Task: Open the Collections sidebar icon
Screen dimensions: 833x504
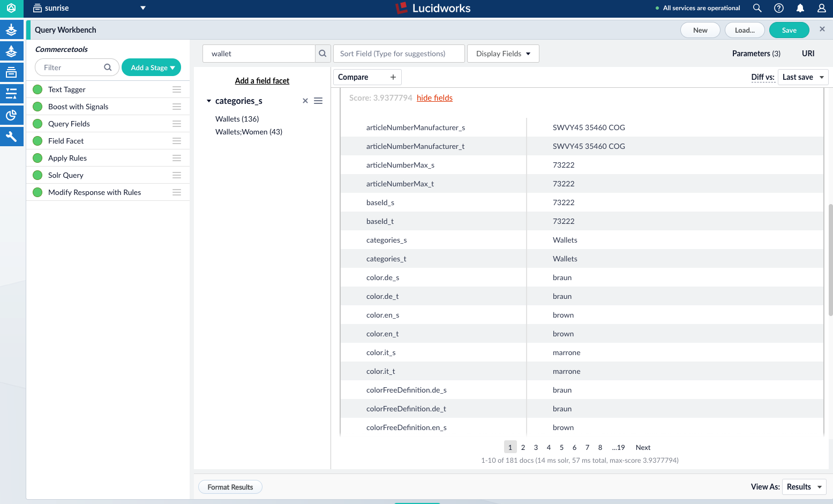Action: click(x=11, y=72)
